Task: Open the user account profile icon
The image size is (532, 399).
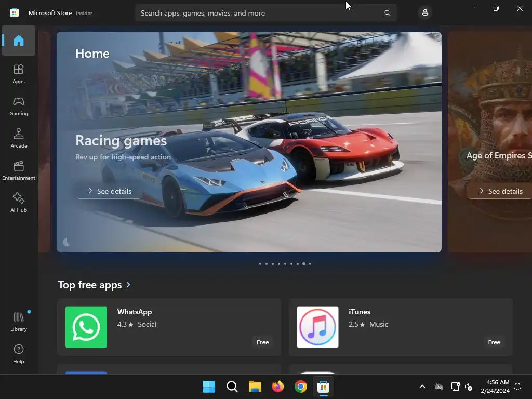Action: [x=425, y=13]
